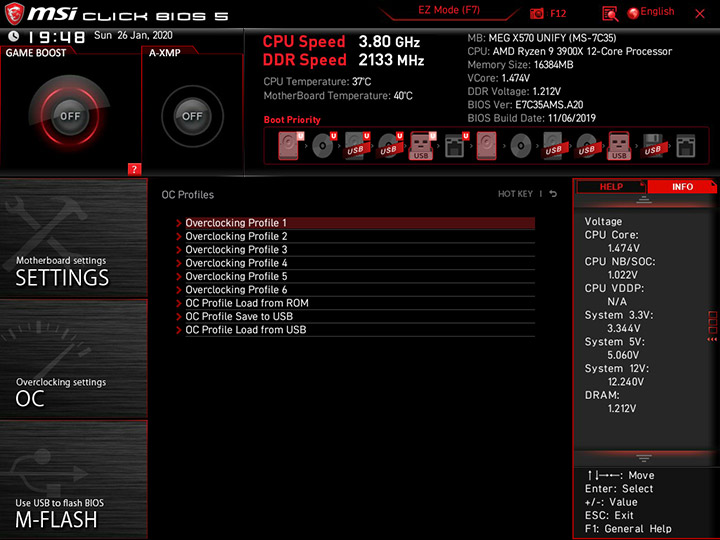Screen dimensions: 720x540
Task: Close the BIOS with the red X
Action: tap(700, 14)
